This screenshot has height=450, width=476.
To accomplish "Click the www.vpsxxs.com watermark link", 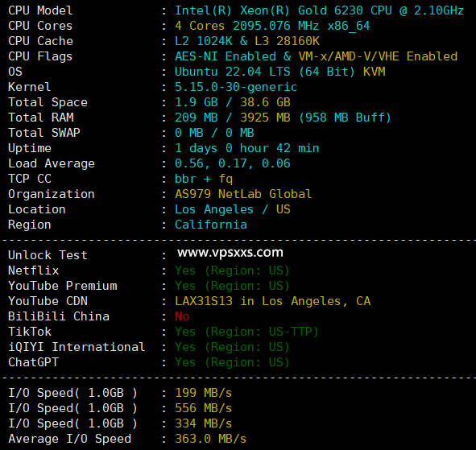I will click(x=230, y=253).
